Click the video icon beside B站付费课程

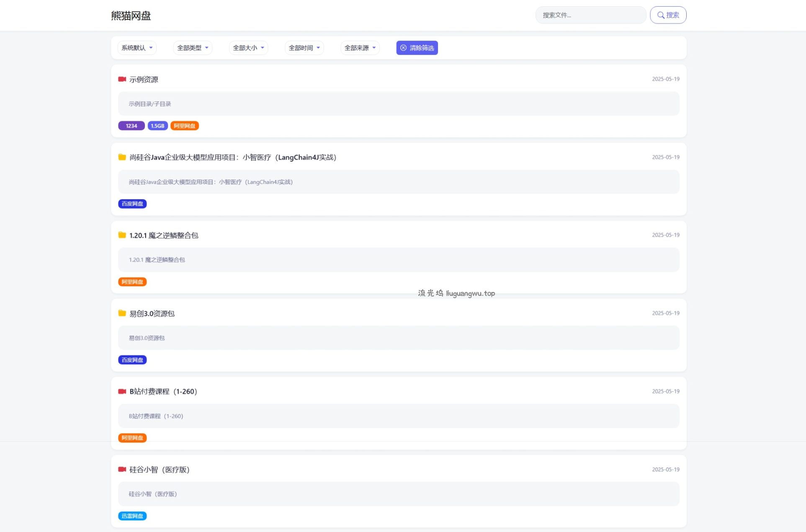pos(122,391)
